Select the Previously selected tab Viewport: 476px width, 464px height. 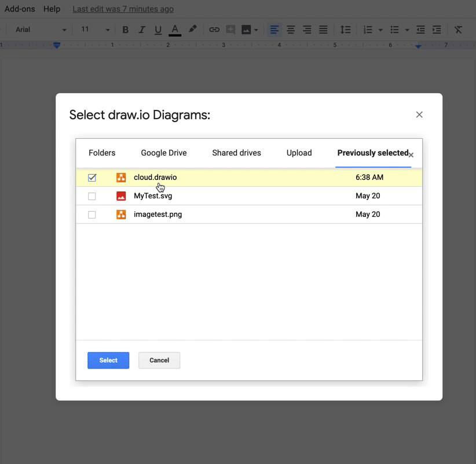373,153
